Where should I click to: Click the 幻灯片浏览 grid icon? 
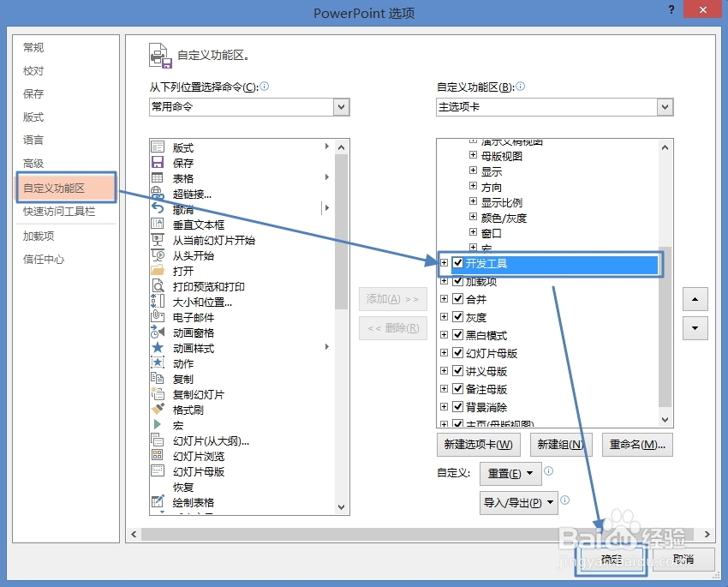click(158, 455)
